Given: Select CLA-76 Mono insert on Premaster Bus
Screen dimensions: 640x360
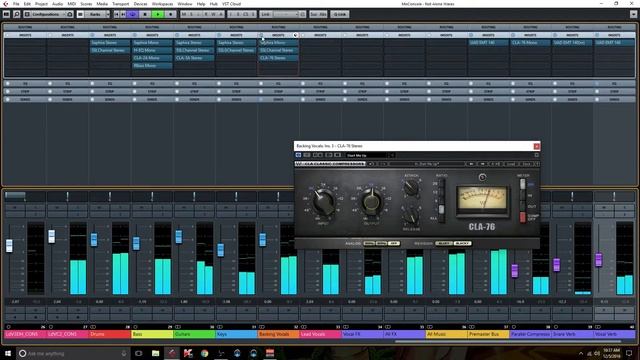Looking at the screenshot, I should tap(530, 42).
